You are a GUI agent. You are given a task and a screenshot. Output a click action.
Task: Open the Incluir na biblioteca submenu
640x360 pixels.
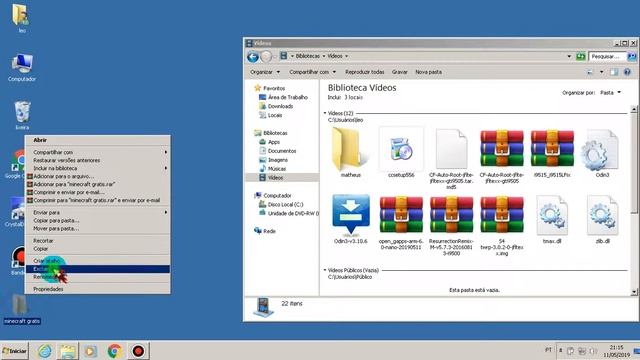[98, 168]
